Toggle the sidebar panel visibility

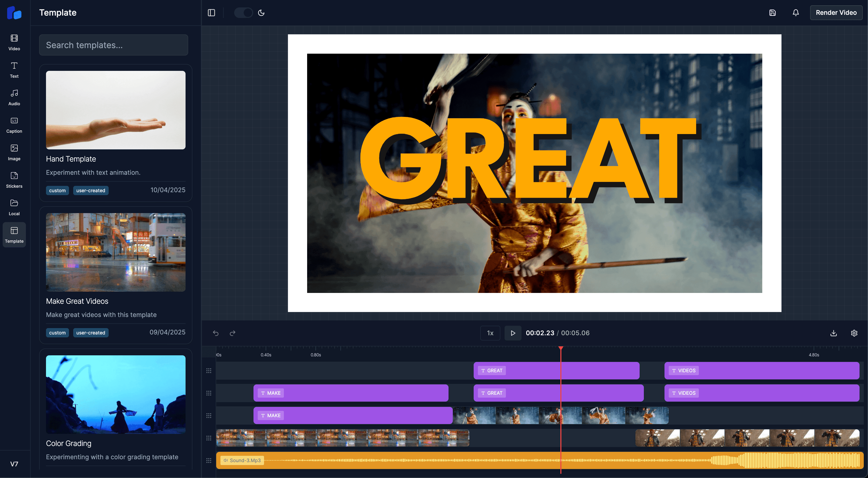(211, 13)
